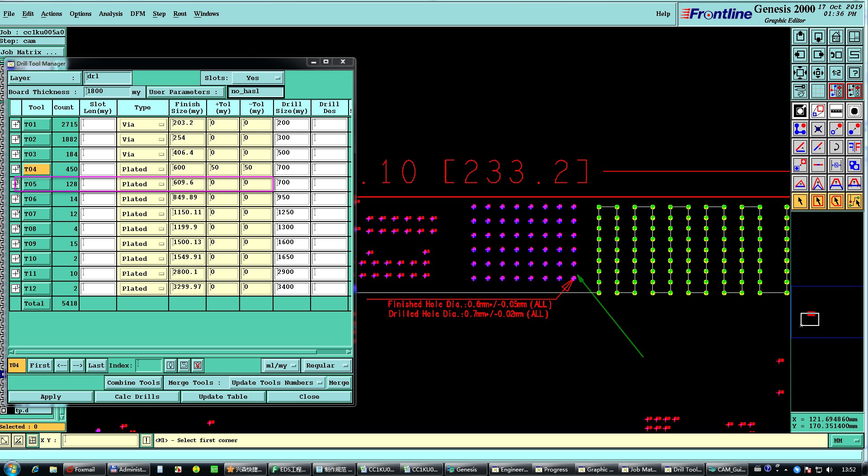This screenshot has height=476, width=868.
Task: Open the Type dropdown for T03 Via
Action: pos(143,154)
